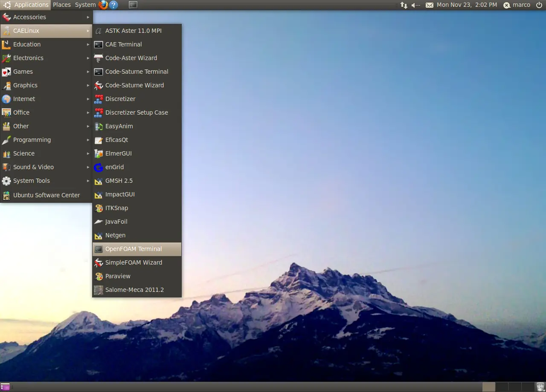Open Firefox from the top panel
This screenshot has height=392, width=546.
(103, 5)
